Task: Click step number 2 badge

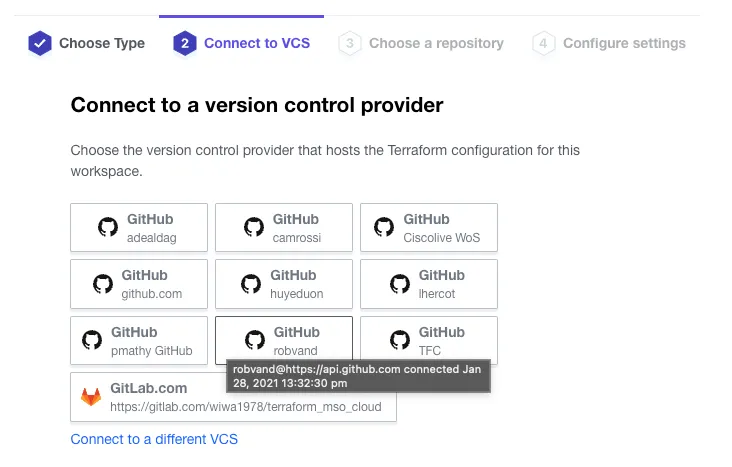Action: coord(184,43)
